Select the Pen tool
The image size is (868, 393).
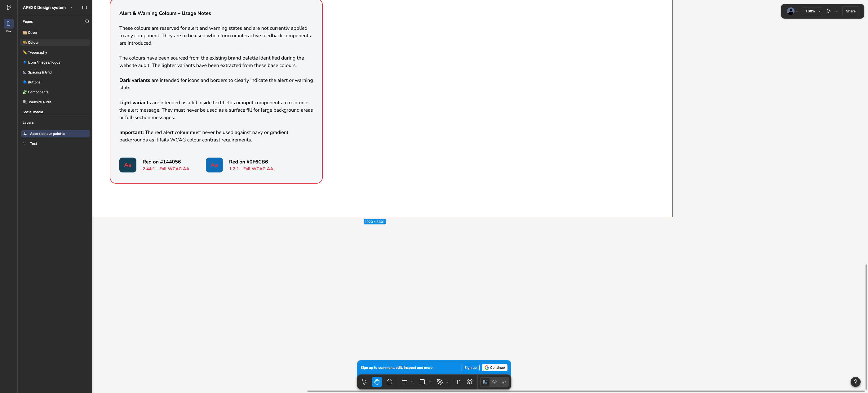(x=440, y=382)
